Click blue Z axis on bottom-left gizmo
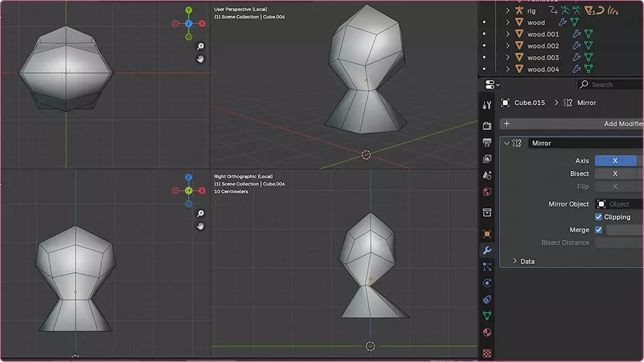Viewport: 644px width, 362px height. pyautogui.click(x=189, y=177)
